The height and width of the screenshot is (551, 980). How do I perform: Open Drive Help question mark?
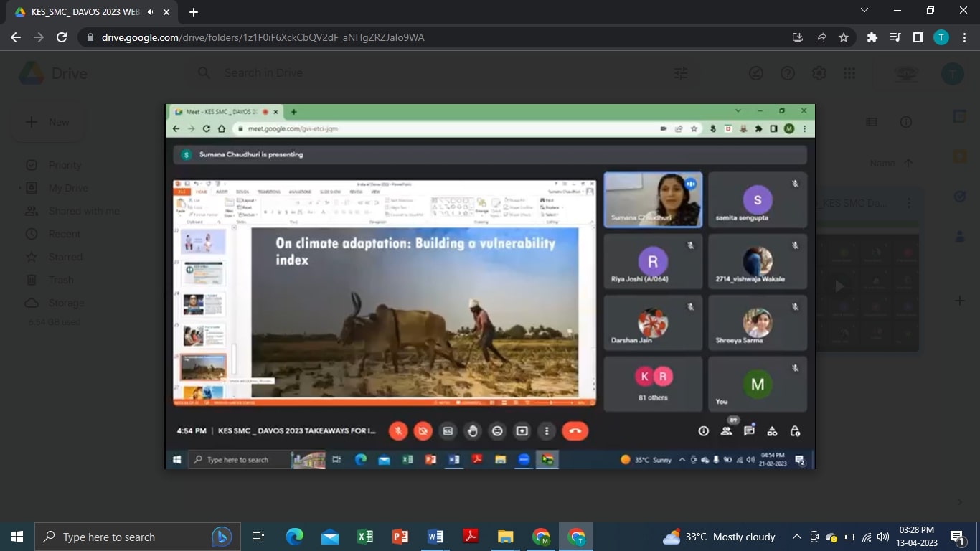click(x=788, y=73)
